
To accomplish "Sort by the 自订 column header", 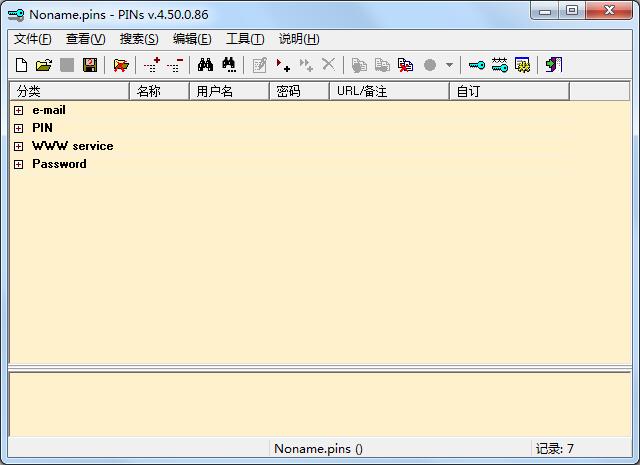I will point(509,91).
